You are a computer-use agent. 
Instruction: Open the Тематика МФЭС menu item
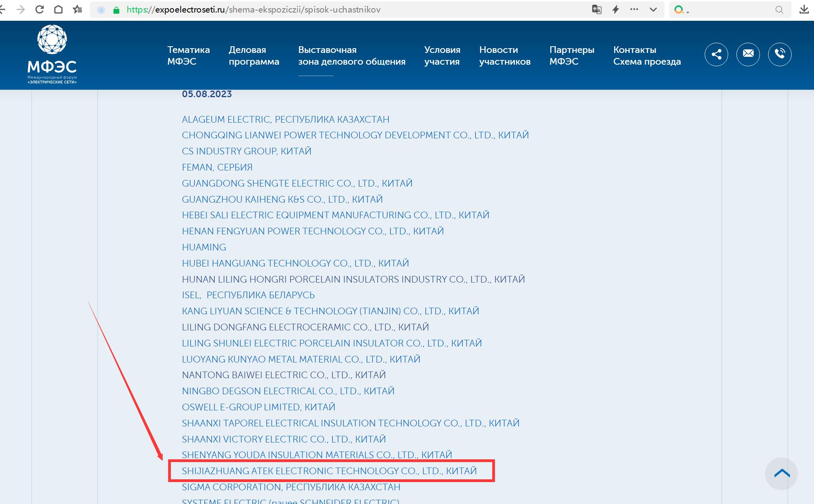click(x=189, y=56)
